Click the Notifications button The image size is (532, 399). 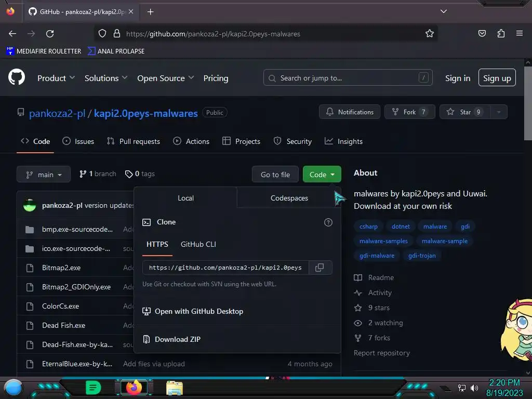pos(350,112)
